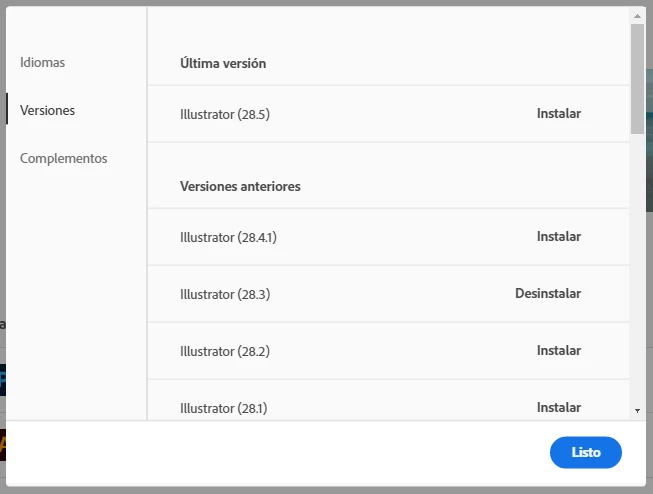Image resolution: width=653 pixels, height=494 pixels.
Task: Install Illustrator (28.1)
Action: pos(558,407)
